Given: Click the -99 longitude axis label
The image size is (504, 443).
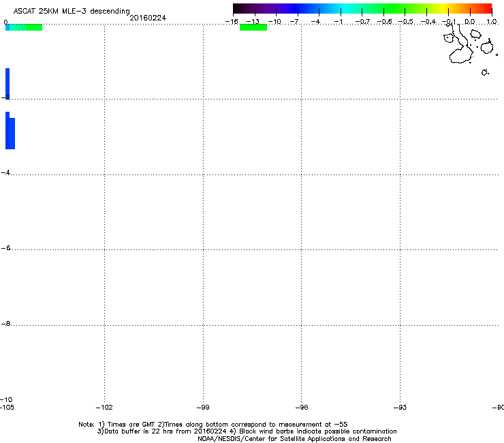Looking at the screenshot, I should [203, 408].
